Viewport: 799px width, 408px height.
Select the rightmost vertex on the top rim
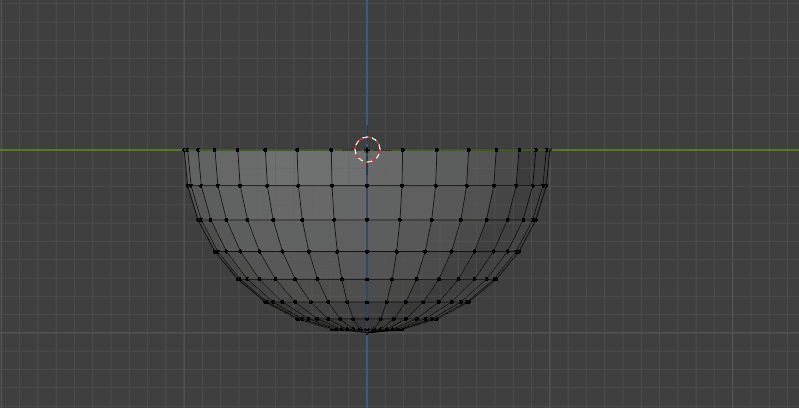549,150
